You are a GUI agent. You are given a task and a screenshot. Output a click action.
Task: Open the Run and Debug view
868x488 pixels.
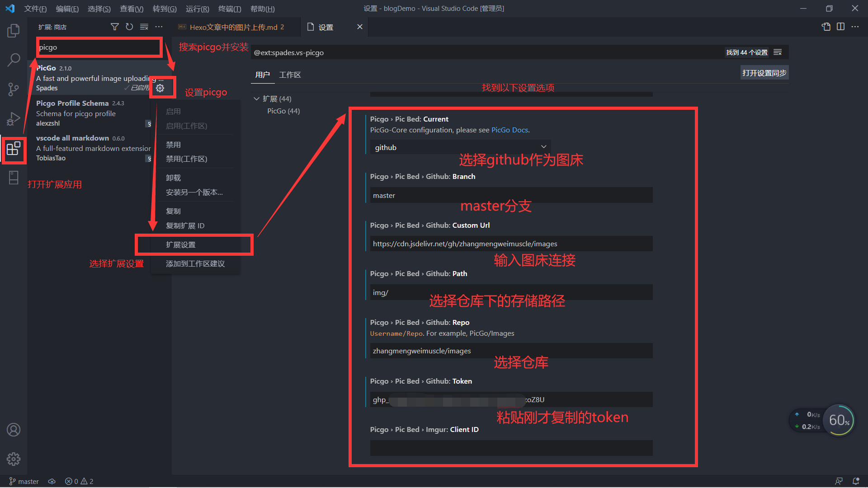[x=14, y=118]
